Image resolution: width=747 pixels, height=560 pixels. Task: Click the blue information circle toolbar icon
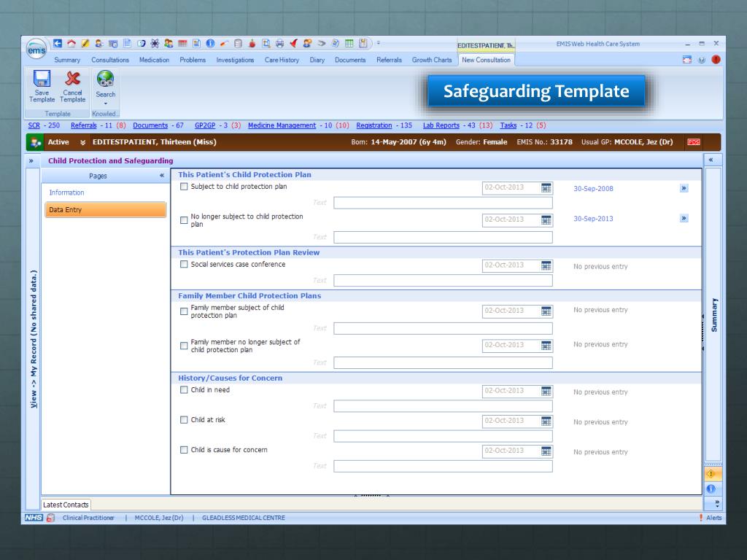[210, 43]
